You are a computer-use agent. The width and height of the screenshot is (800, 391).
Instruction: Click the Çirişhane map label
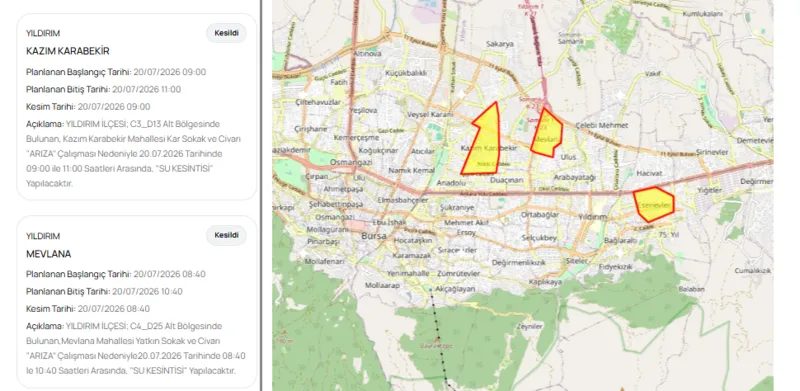[x=311, y=129]
